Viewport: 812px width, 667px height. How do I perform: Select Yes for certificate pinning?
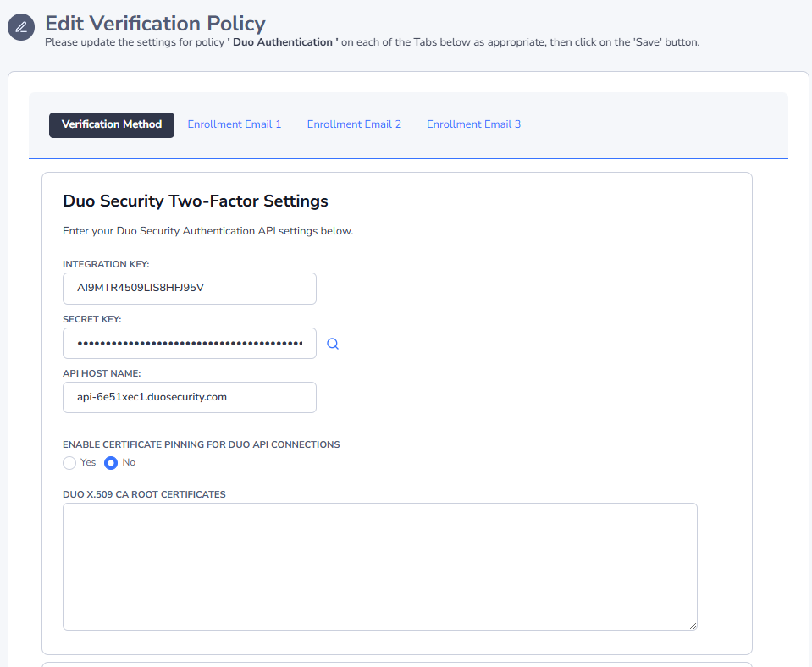pos(69,463)
